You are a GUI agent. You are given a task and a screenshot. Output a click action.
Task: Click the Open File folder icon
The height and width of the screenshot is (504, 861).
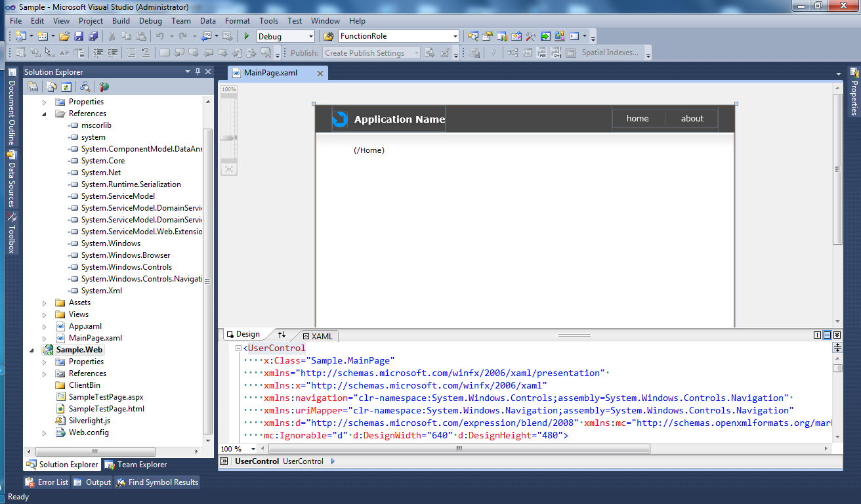[64, 36]
